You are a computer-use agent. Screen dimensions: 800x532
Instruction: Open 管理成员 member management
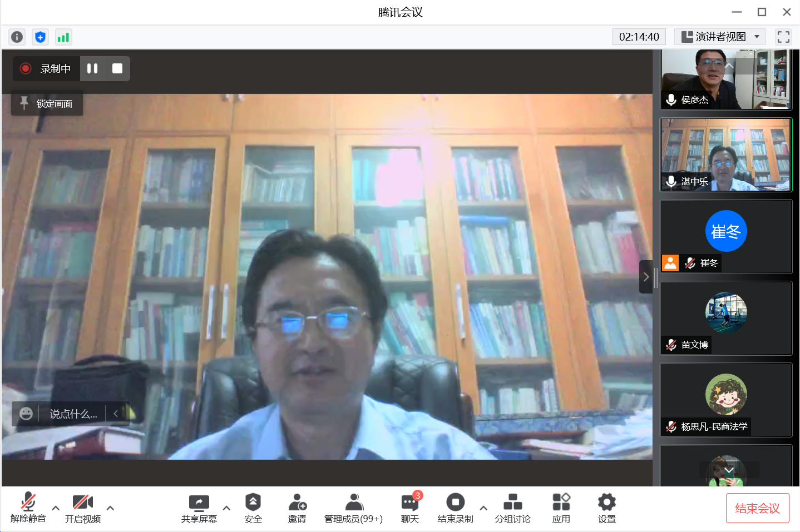353,508
